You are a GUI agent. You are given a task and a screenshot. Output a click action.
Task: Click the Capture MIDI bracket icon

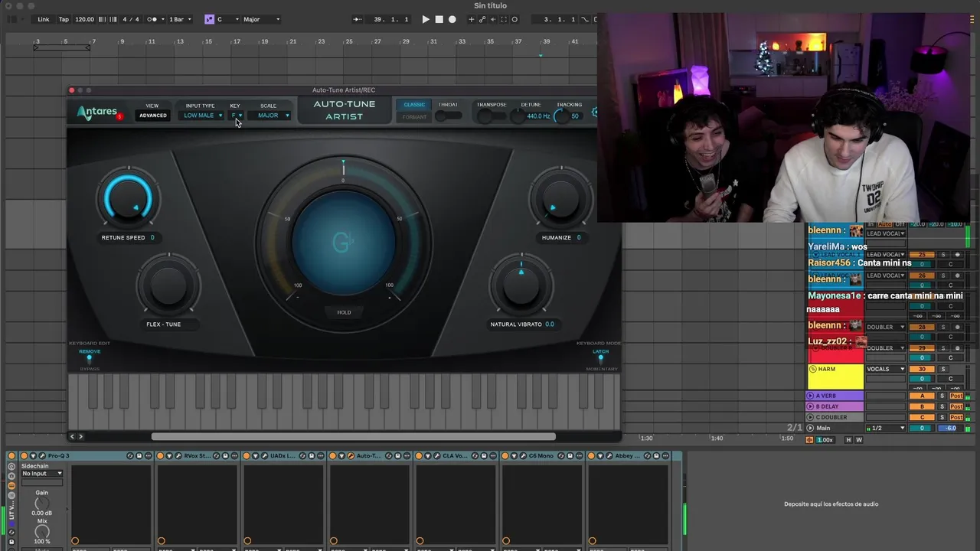click(x=504, y=19)
